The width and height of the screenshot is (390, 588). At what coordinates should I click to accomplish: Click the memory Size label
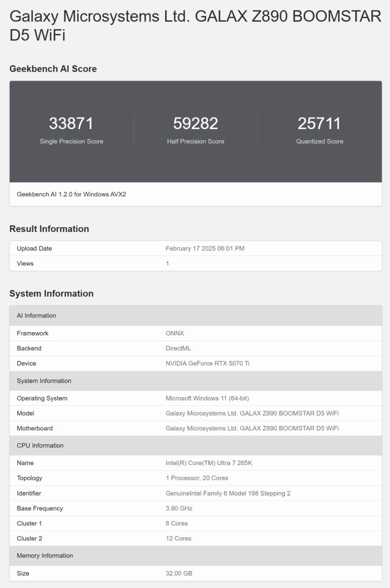(23, 574)
